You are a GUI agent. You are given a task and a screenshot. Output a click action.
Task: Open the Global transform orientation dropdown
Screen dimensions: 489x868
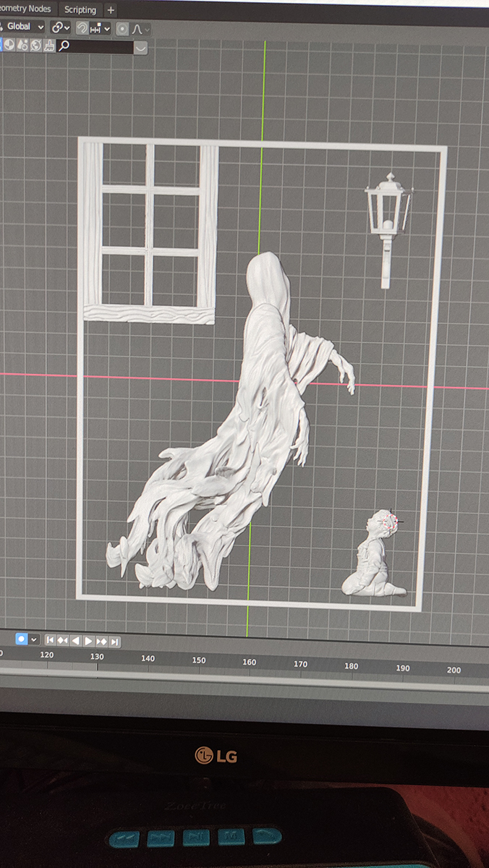click(23, 27)
